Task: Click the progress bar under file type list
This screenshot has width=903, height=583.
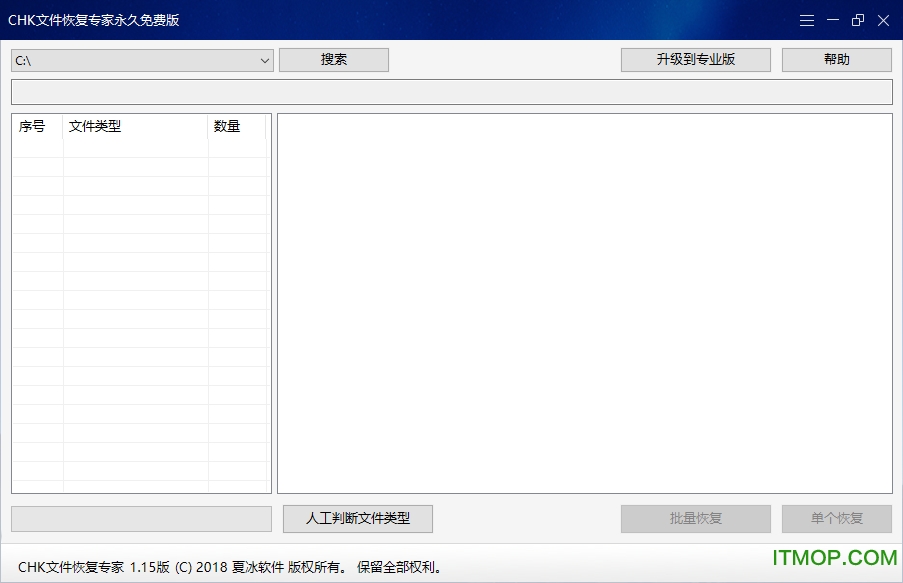Action: point(142,519)
